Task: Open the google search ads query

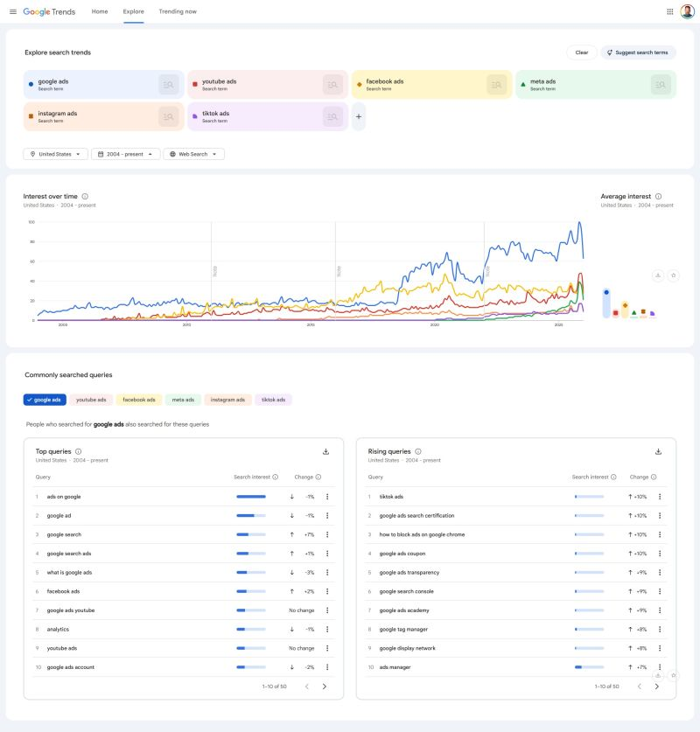Action: pos(68,554)
